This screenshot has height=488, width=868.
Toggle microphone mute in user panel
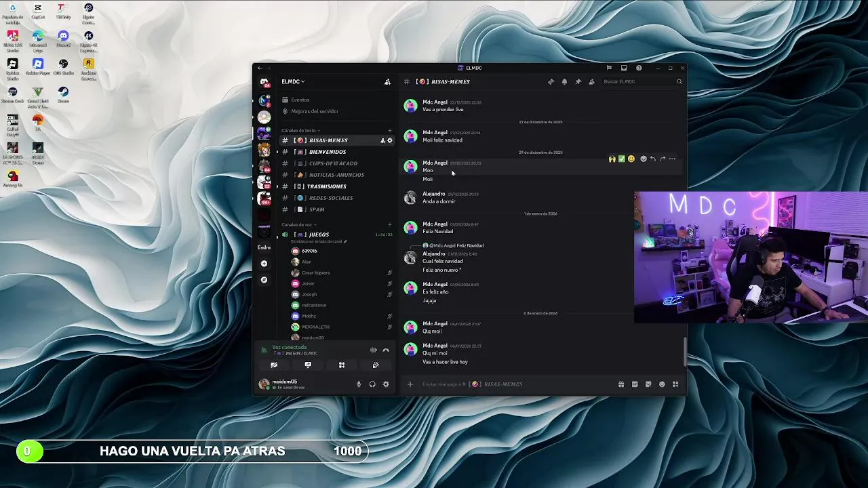click(359, 384)
